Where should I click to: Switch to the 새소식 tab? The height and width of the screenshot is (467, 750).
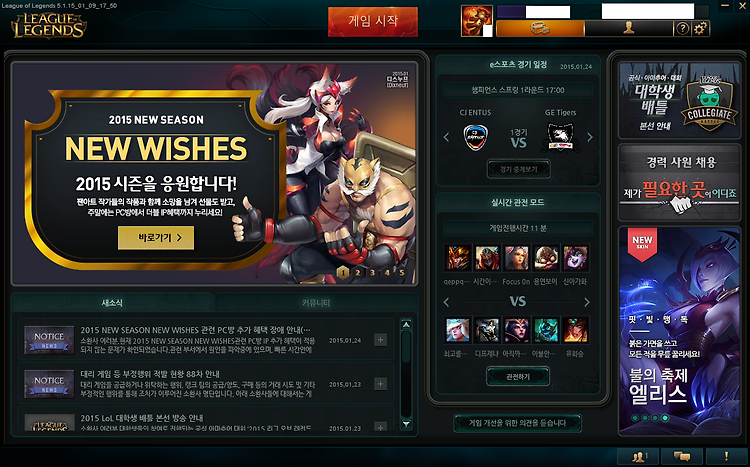[x=112, y=303]
